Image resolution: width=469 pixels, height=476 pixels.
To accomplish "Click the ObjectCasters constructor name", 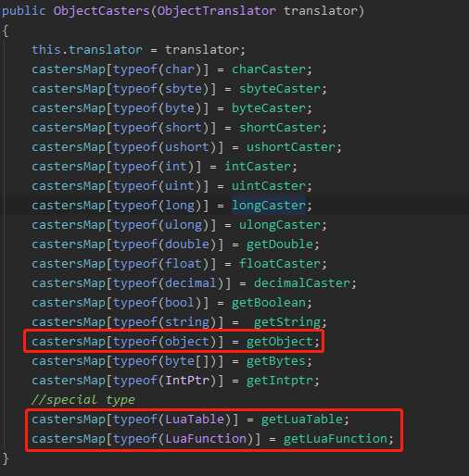I will tap(102, 11).
